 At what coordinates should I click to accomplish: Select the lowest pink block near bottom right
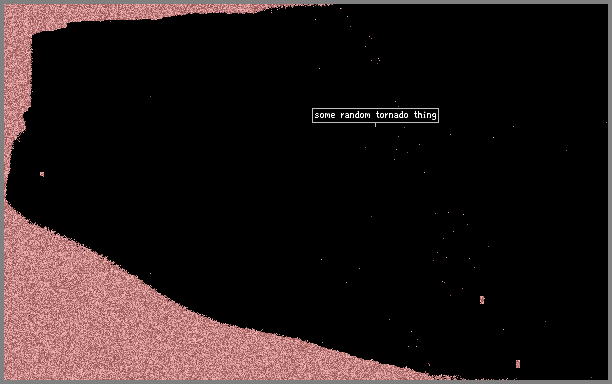[x=518, y=364]
